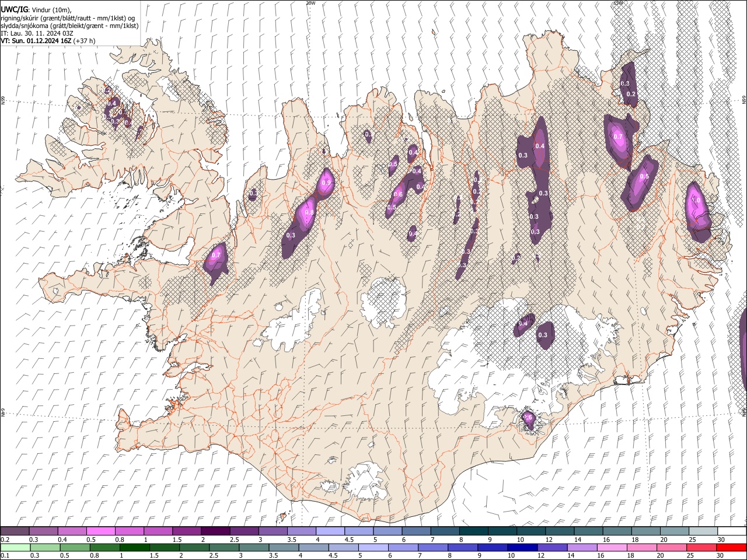Click the '0.2' number under top legend row
The height and width of the screenshot is (560, 747).
5,540
